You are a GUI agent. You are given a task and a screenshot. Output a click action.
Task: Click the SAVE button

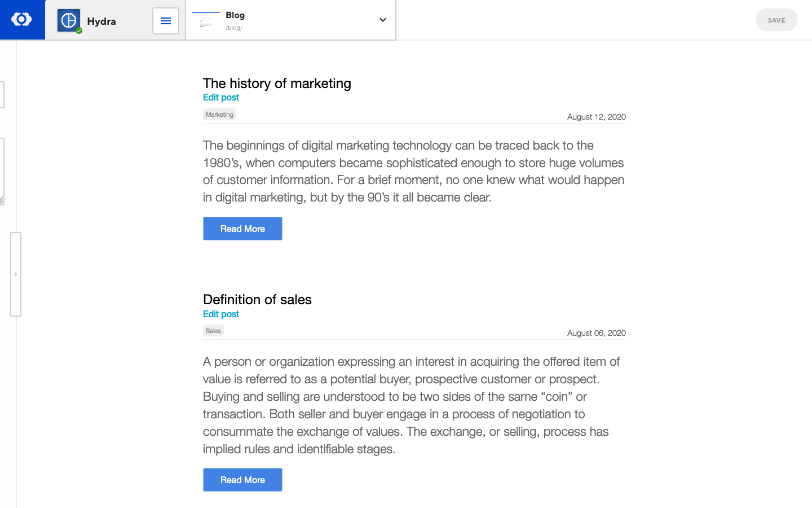click(x=776, y=20)
